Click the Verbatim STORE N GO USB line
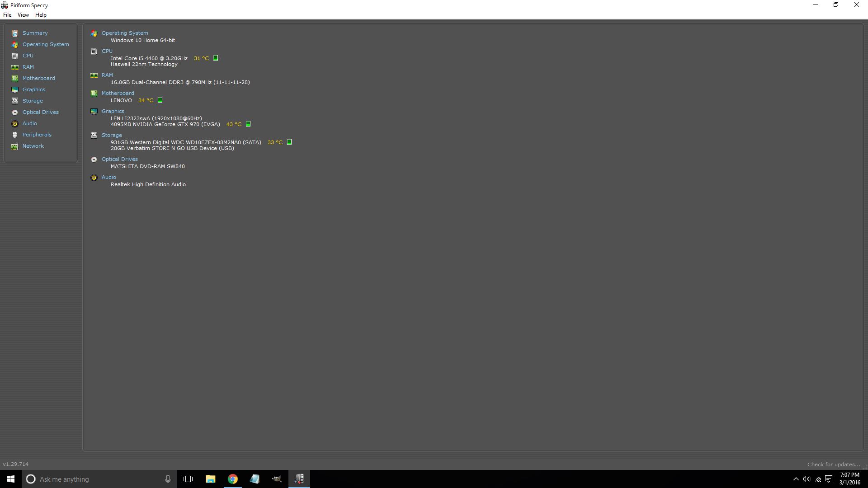Screen dimensions: 868x488 coord(172,148)
